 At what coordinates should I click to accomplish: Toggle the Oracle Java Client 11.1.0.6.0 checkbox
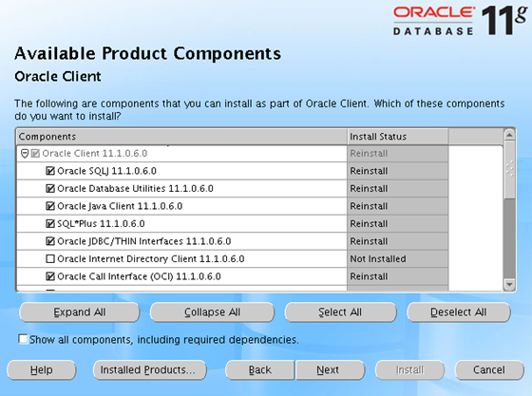49,206
